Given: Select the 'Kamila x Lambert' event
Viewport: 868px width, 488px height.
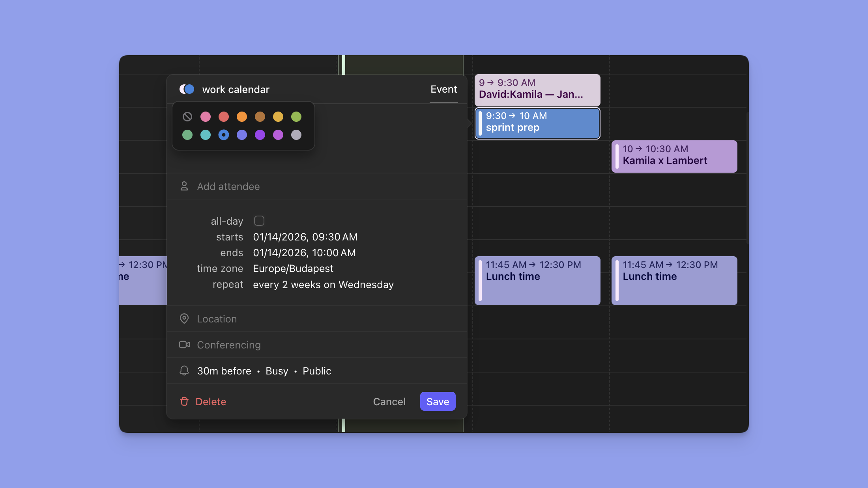Looking at the screenshot, I should tap(674, 156).
